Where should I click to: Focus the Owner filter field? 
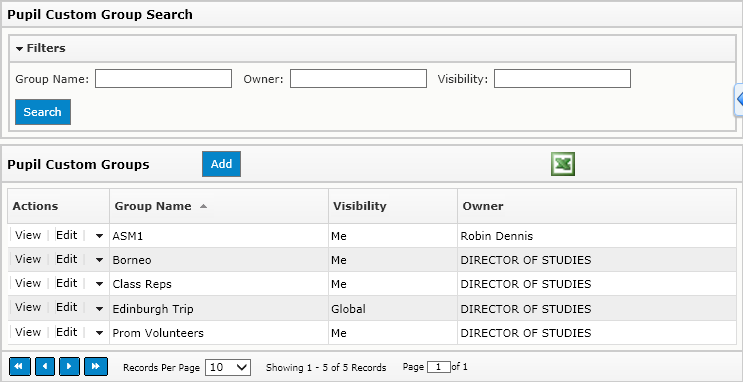coord(358,79)
